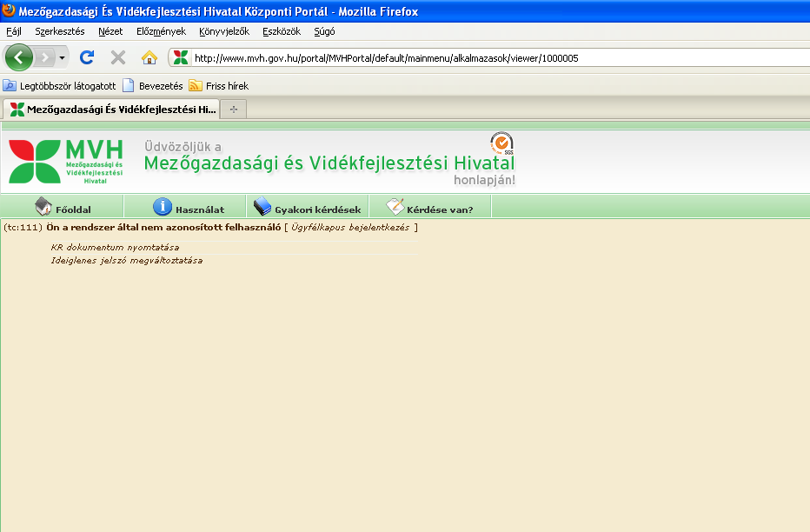Open the Használat navigation item

click(185, 207)
